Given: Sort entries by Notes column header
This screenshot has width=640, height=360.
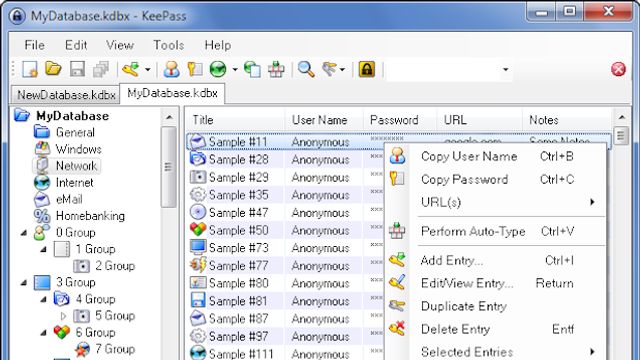Looking at the screenshot, I should tap(567, 120).
